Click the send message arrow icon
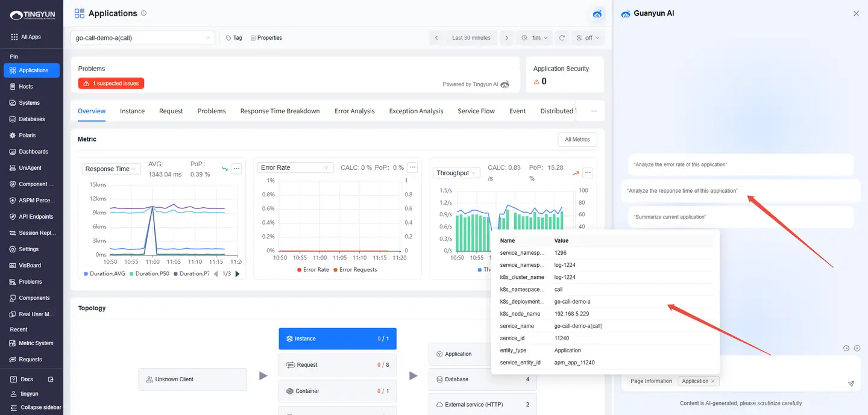This screenshot has width=868, height=415. coord(851,384)
